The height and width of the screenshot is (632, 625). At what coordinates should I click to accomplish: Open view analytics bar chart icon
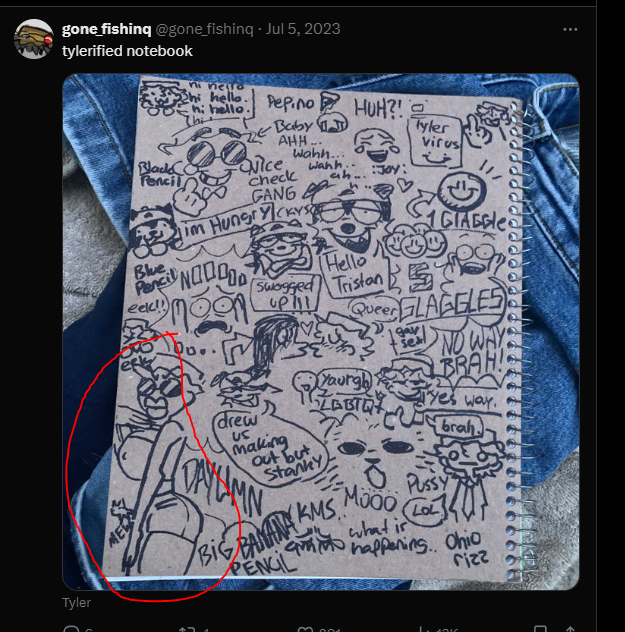pyautogui.click(x=423, y=629)
